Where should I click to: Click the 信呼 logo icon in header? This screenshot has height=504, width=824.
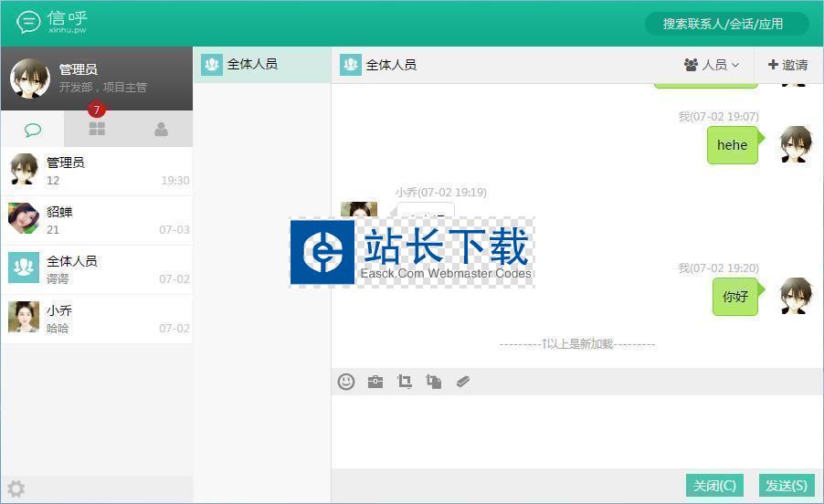click(28, 22)
